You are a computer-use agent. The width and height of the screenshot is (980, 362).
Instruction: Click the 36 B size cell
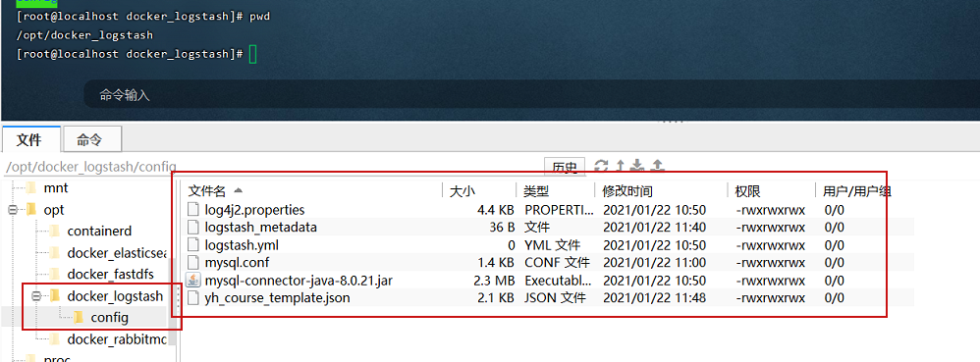(502, 228)
